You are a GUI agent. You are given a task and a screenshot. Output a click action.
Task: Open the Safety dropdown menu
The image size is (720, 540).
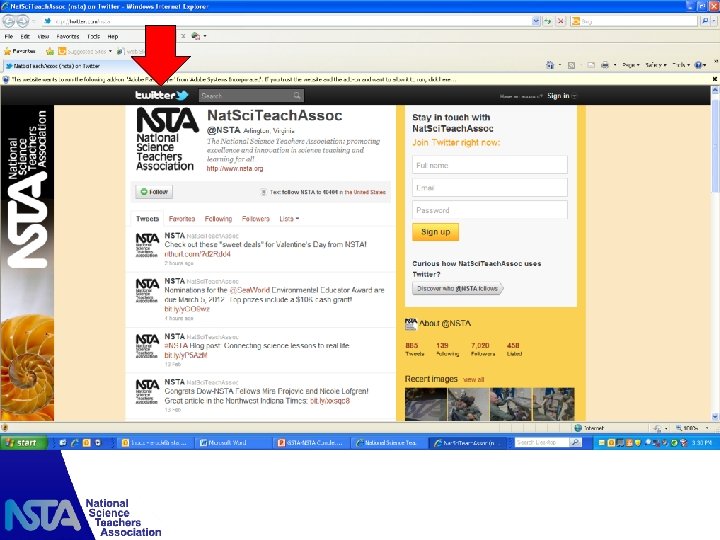coord(655,65)
